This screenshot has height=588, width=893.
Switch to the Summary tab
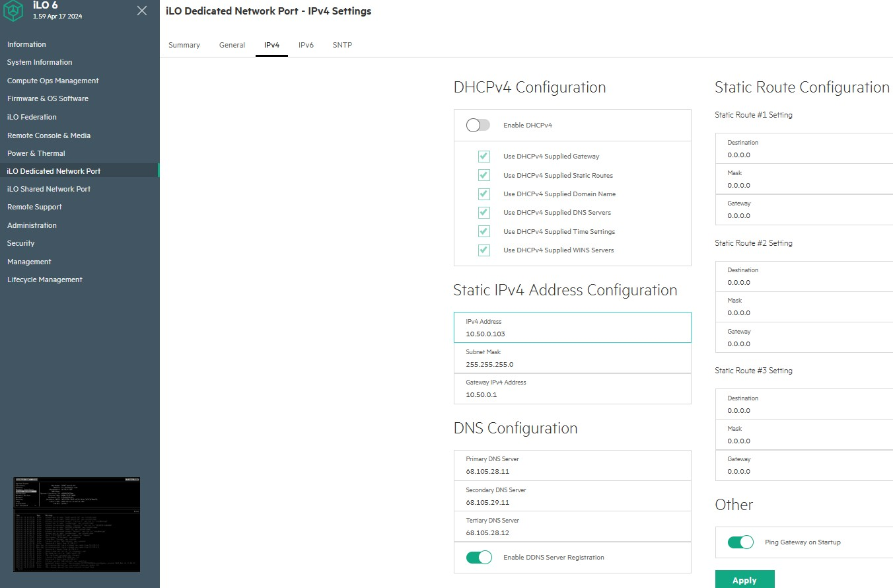[184, 45]
